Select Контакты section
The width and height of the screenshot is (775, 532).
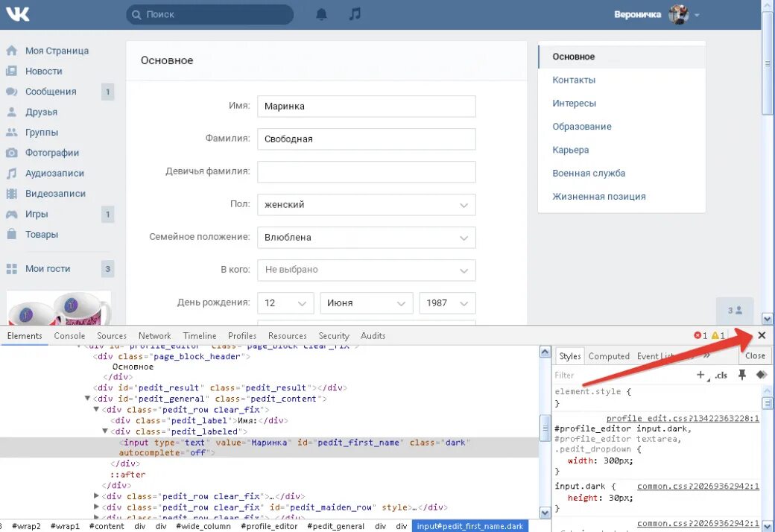tap(574, 80)
